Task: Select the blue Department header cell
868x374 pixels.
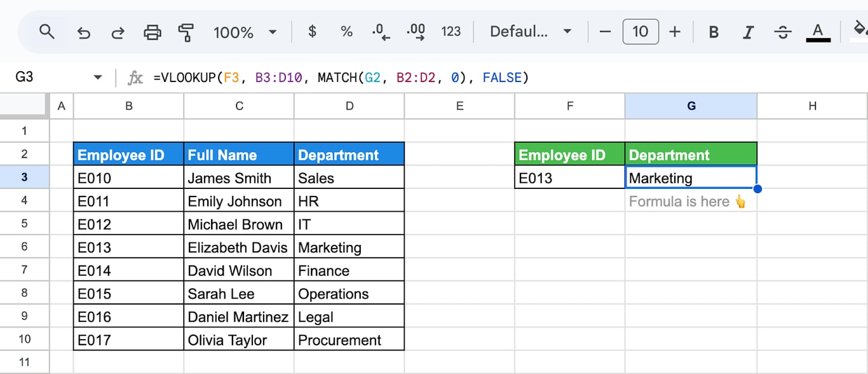Action: tap(349, 155)
